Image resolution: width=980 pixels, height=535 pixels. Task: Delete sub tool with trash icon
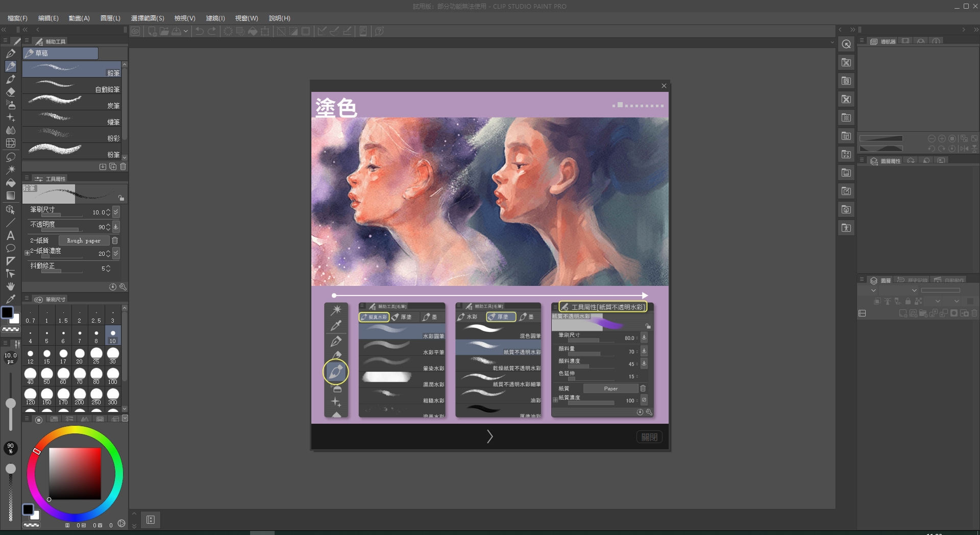coord(123,166)
